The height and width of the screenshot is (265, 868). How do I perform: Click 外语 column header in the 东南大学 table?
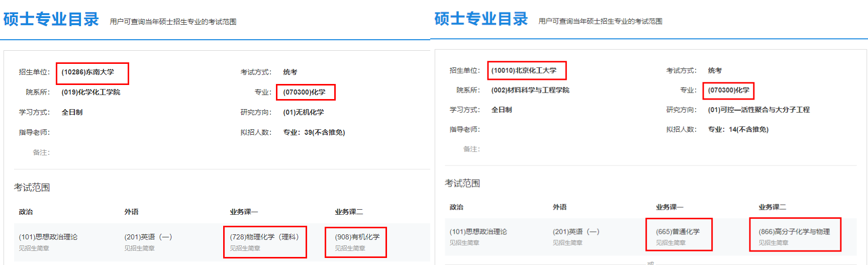(131, 212)
